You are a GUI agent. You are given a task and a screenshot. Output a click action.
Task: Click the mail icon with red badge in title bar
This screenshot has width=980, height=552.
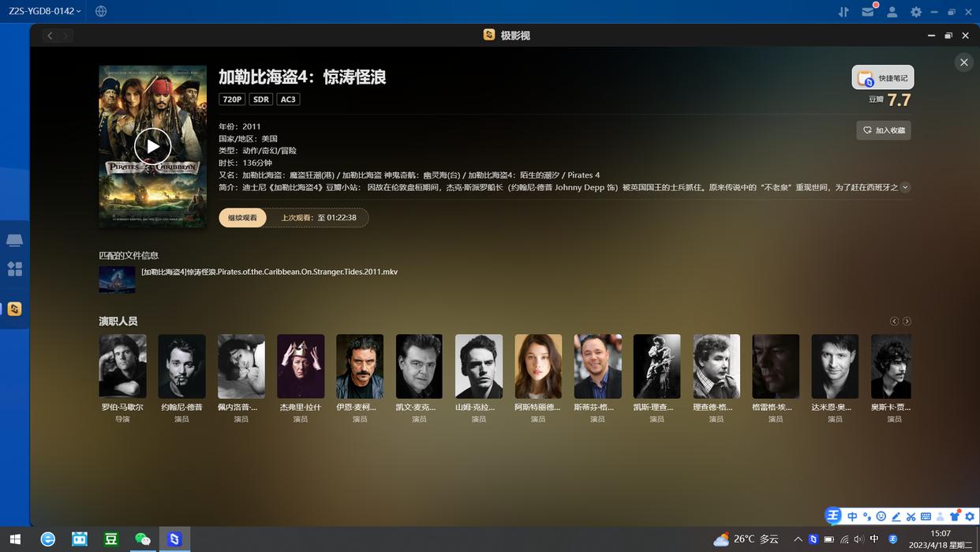(868, 12)
